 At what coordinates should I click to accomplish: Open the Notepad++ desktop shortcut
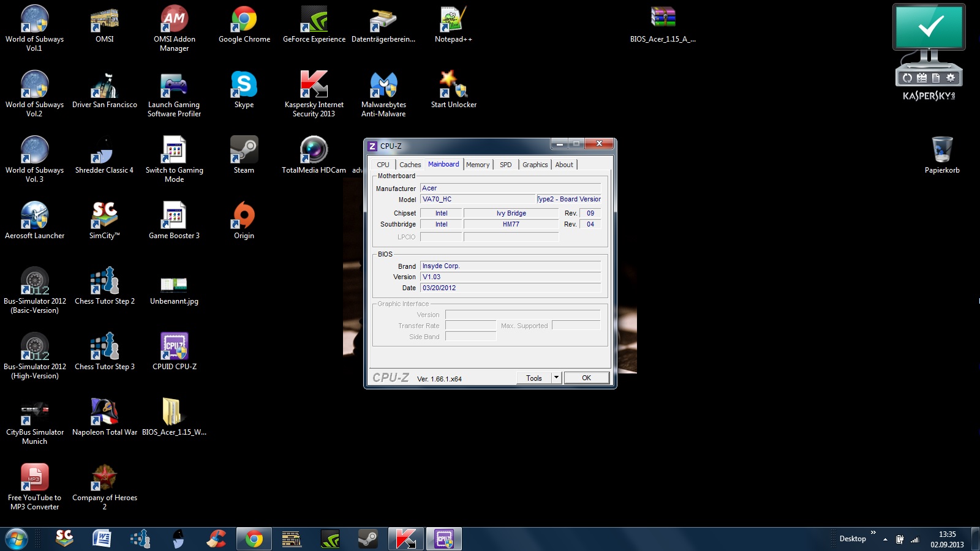pos(453,24)
